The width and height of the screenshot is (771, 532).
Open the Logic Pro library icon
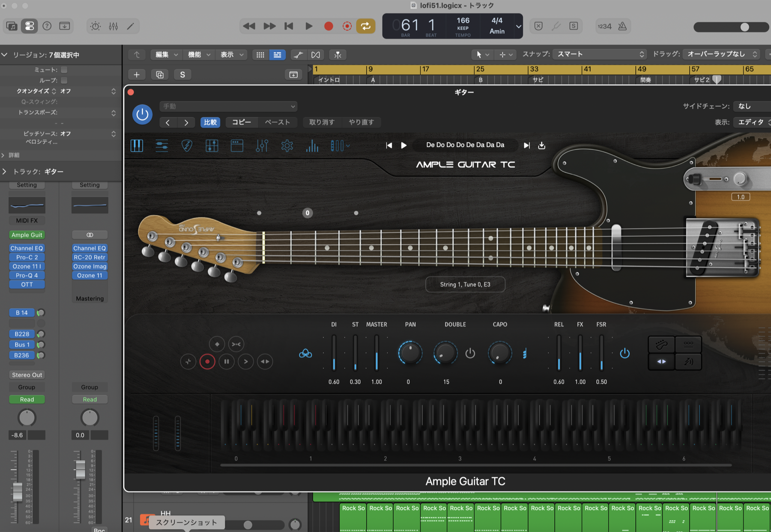click(x=12, y=26)
